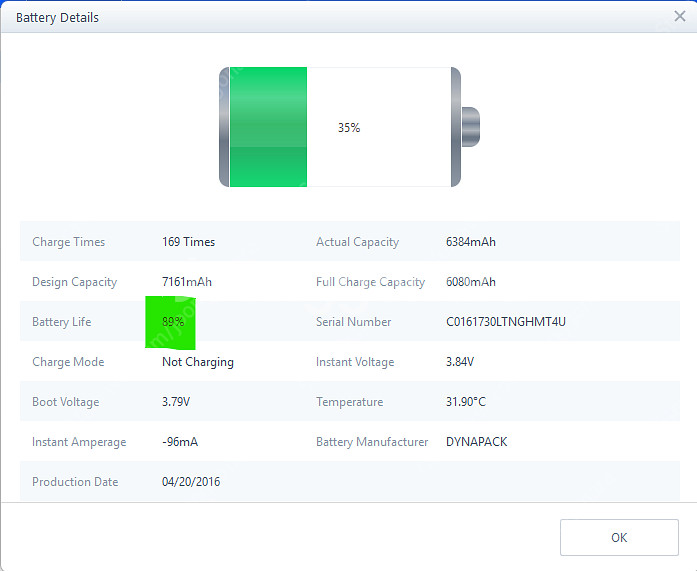Select the 3.79V boot voltage value
Viewport: 697px width, 571px height.
click(x=176, y=402)
